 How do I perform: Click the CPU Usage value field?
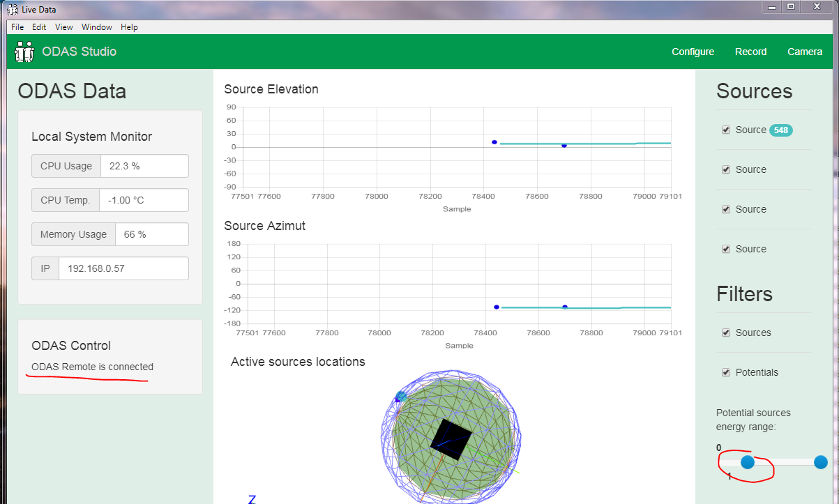point(145,166)
